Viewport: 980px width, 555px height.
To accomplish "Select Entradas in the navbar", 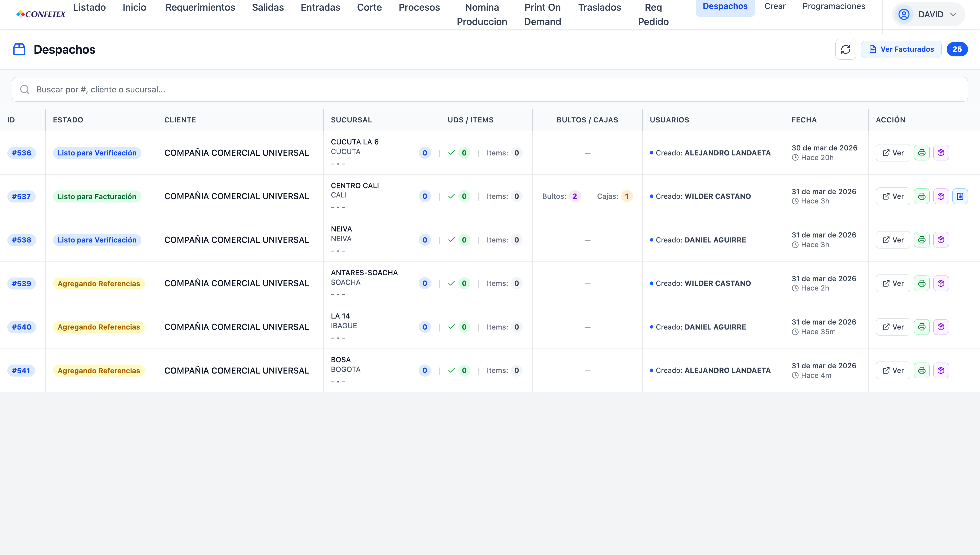I will coord(320,7).
